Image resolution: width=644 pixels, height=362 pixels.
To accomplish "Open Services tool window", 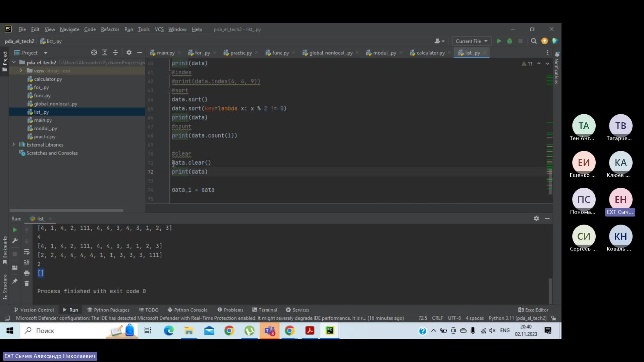I will pyautogui.click(x=297, y=310).
